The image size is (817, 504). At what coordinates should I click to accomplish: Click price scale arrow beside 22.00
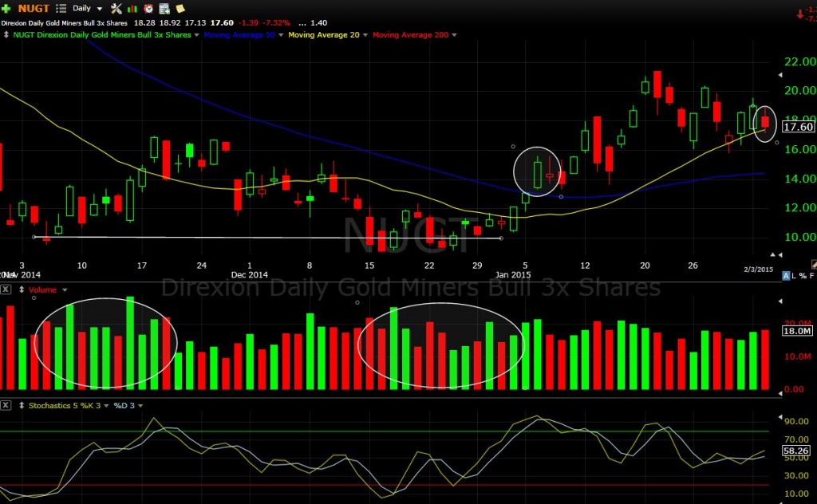click(780, 75)
